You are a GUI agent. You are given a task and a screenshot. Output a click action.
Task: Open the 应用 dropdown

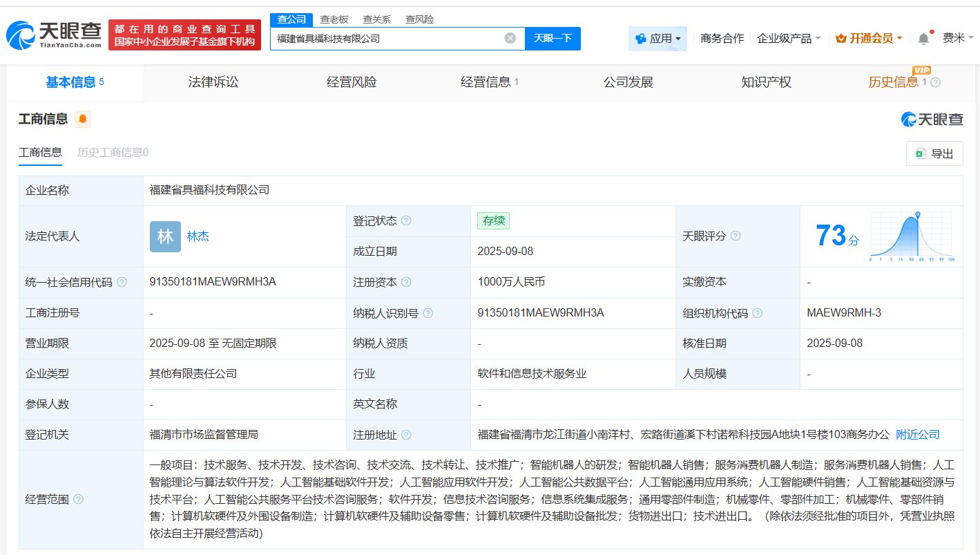pyautogui.click(x=662, y=38)
